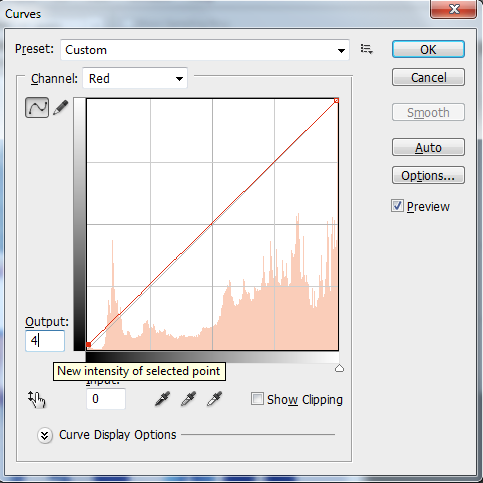Screen dimensions: 483x483
Task: Click the white point slider triangle
Action: [x=339, y=368]
